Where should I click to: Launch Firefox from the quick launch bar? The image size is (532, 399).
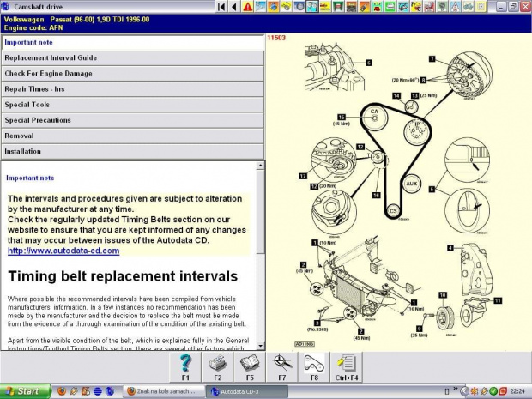[62, 391]
